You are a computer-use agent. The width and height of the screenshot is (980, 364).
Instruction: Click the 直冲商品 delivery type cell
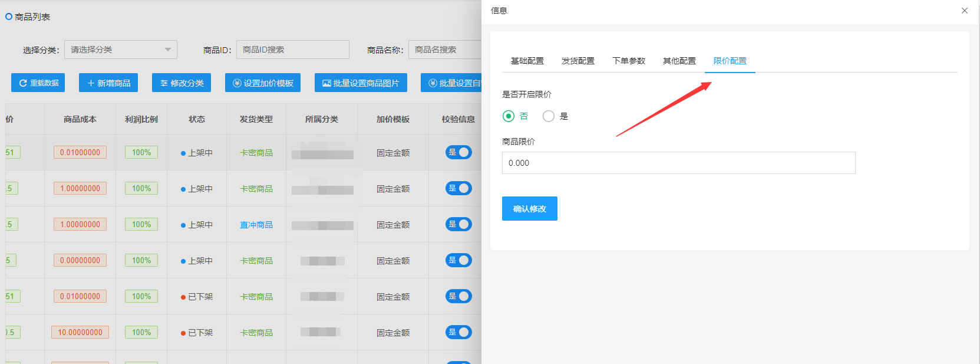point(256,225)
